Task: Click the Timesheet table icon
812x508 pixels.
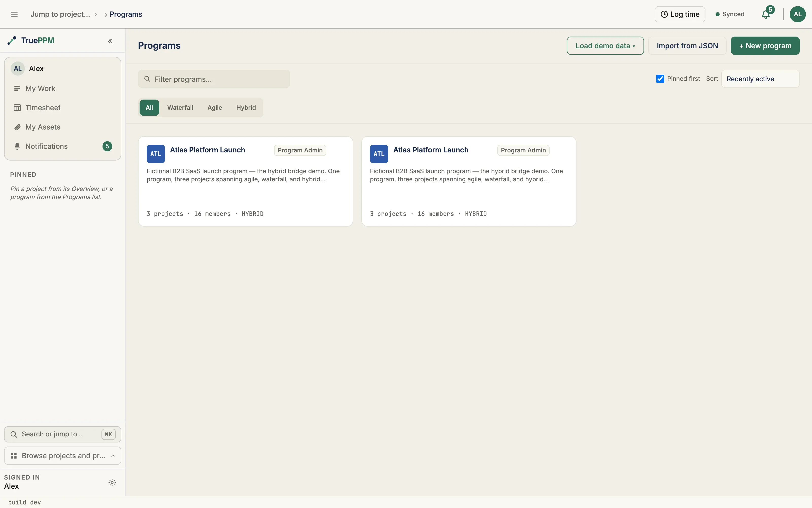Action: point(17,108)
